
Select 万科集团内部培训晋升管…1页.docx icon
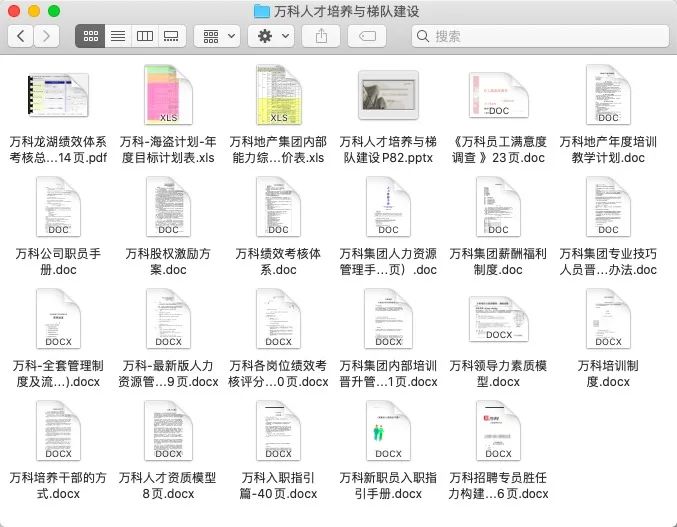click(x=388, y=319)
